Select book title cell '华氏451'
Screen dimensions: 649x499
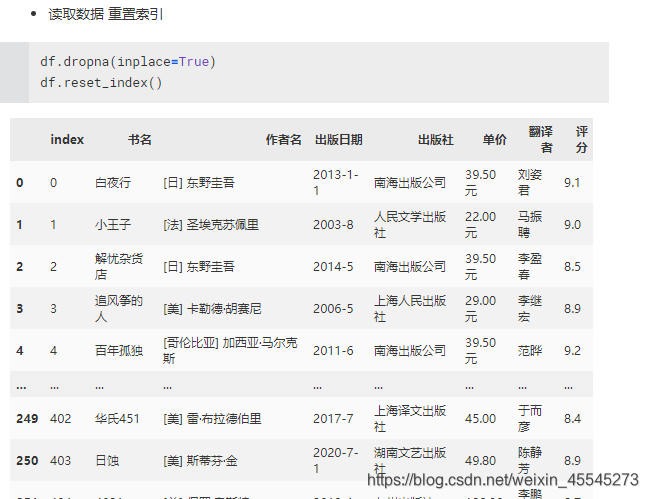(x=117, y=418)
